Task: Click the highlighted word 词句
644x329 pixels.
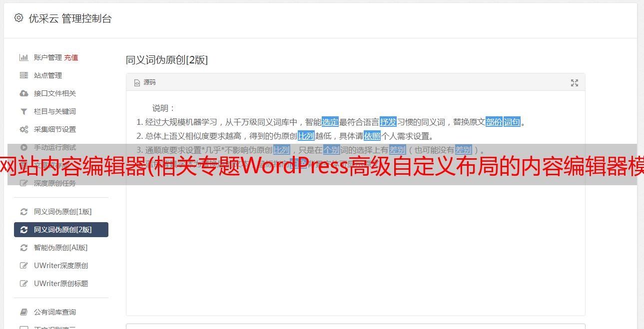Action: (x=512, y=122)
